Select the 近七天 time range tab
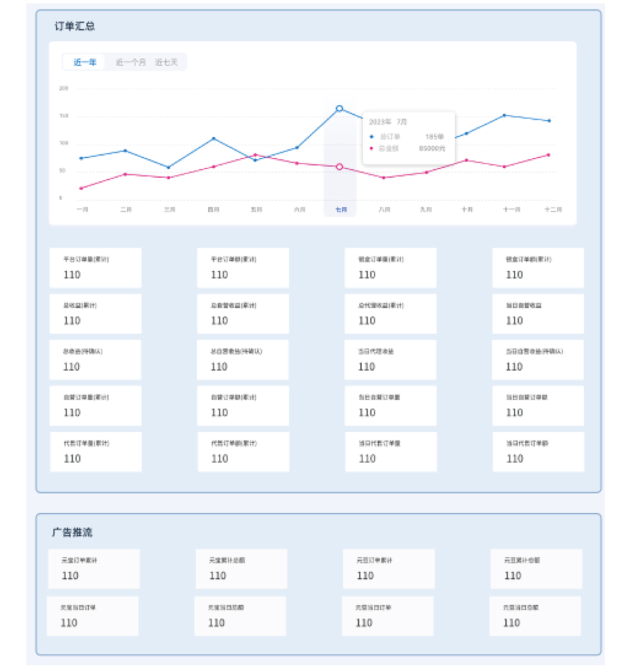631x672 pixels. [166, 62]
